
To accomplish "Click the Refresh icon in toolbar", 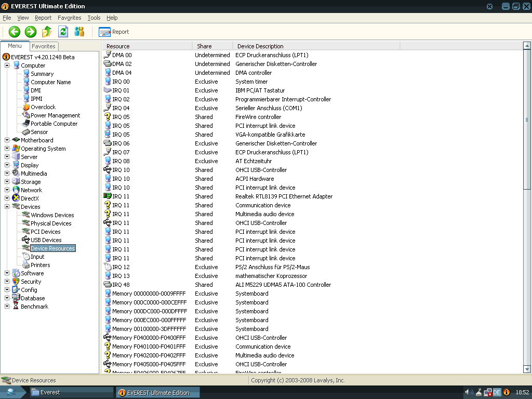I will (63, 32).
